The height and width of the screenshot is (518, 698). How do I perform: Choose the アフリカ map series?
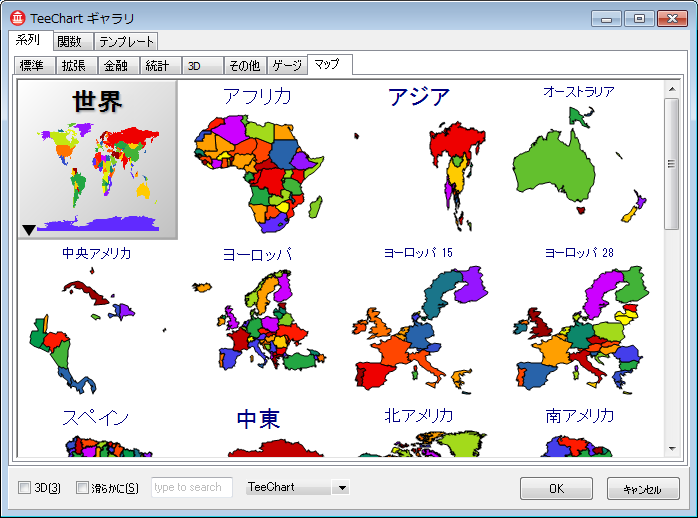[258, 160]
